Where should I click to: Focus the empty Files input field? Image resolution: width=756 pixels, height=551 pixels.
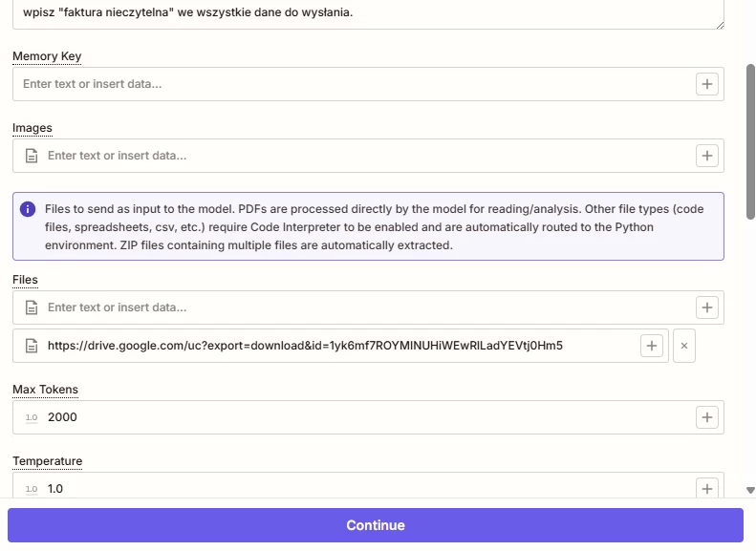[368, 307]
